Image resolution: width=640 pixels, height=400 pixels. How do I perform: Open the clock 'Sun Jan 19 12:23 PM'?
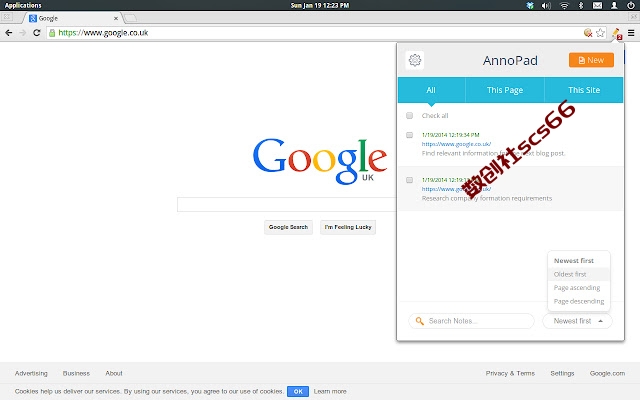tap(320, 5)
